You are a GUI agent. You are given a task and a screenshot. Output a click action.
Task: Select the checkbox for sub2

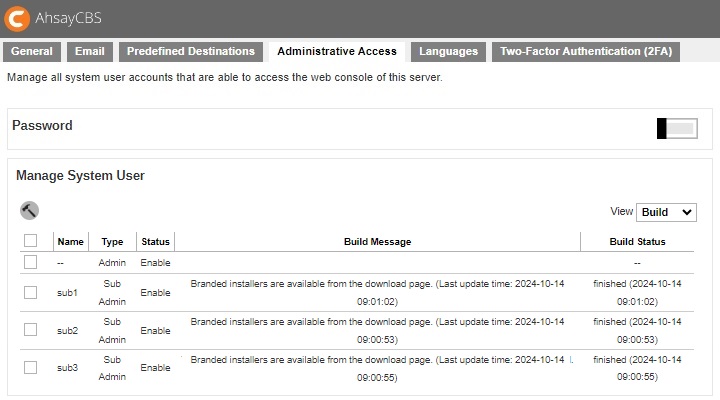(30, 330)
